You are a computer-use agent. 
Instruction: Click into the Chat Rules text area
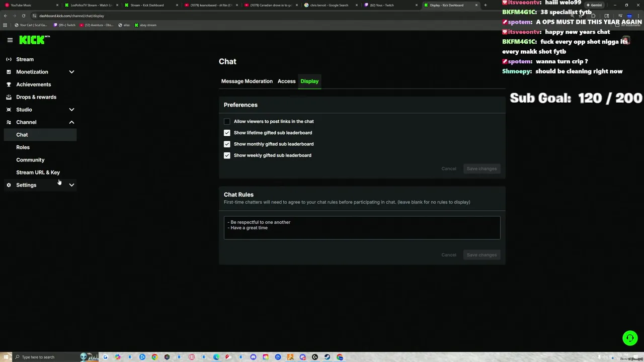(x=362, y=228)
